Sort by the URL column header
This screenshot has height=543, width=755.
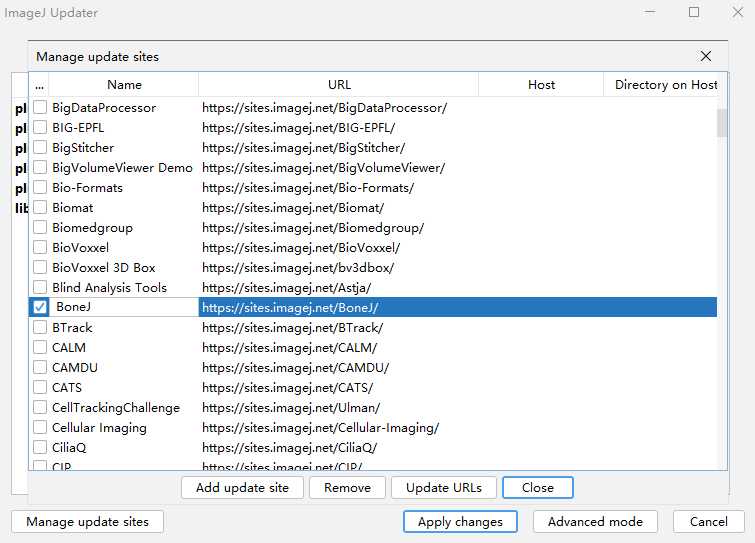pyautogui.click(x=338, y=85)
